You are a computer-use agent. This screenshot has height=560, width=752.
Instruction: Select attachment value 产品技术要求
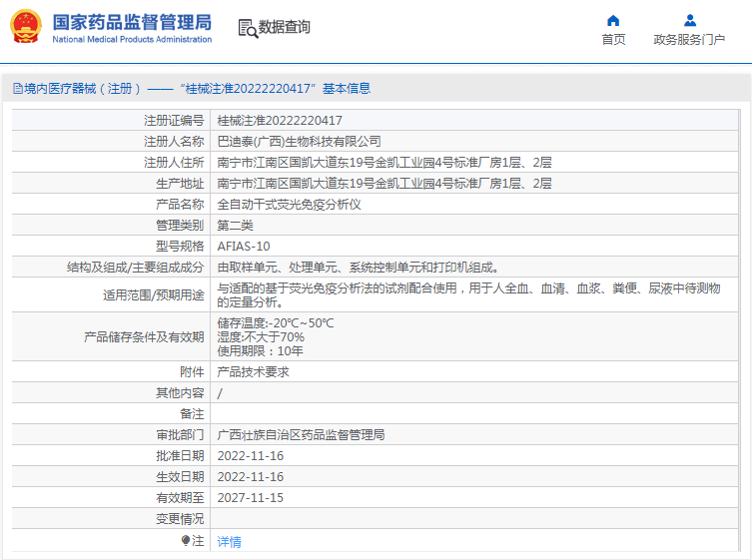(253, 372)
